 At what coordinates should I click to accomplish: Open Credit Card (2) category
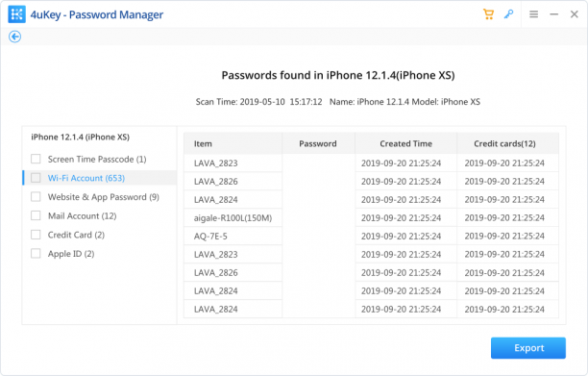tap(76, 235)
